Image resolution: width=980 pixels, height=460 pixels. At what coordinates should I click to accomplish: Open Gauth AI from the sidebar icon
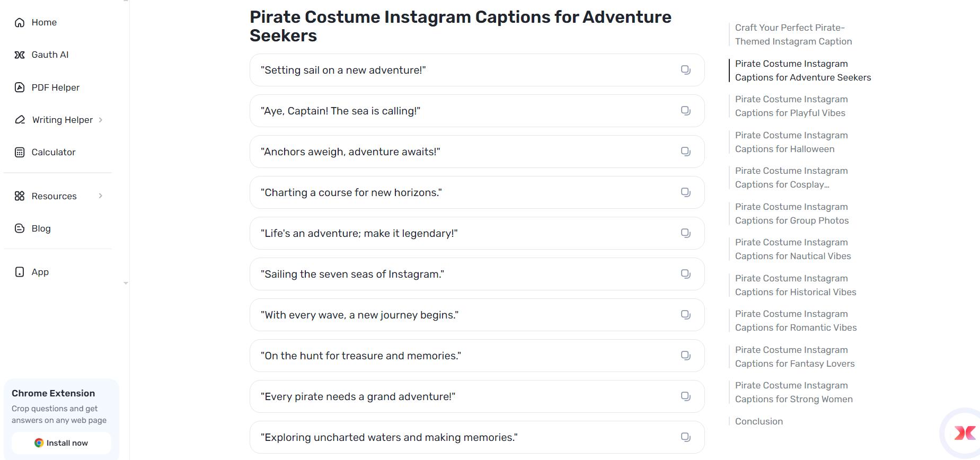point(20,55)
